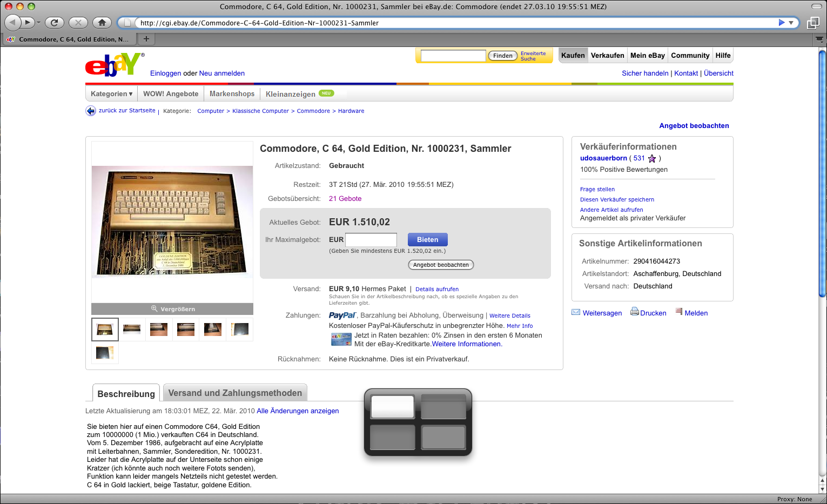827x504 pixels.
Task: Open WOW! Angebote menu item
Action: 171,94
